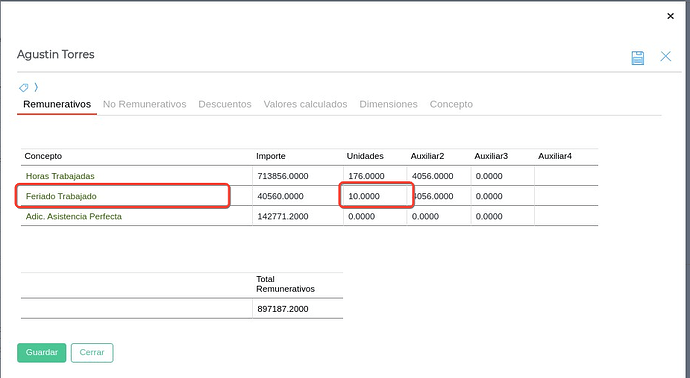The width and height of the screenshot is (690, 378).
Task: Click the floppy disk save icon
Action: pyautogui.click(x=638, y=58)
